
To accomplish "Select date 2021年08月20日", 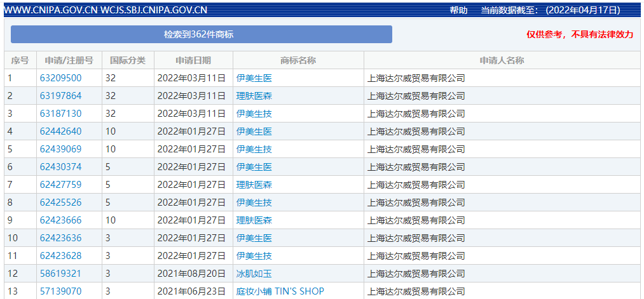I will click(x=191, y=274).
